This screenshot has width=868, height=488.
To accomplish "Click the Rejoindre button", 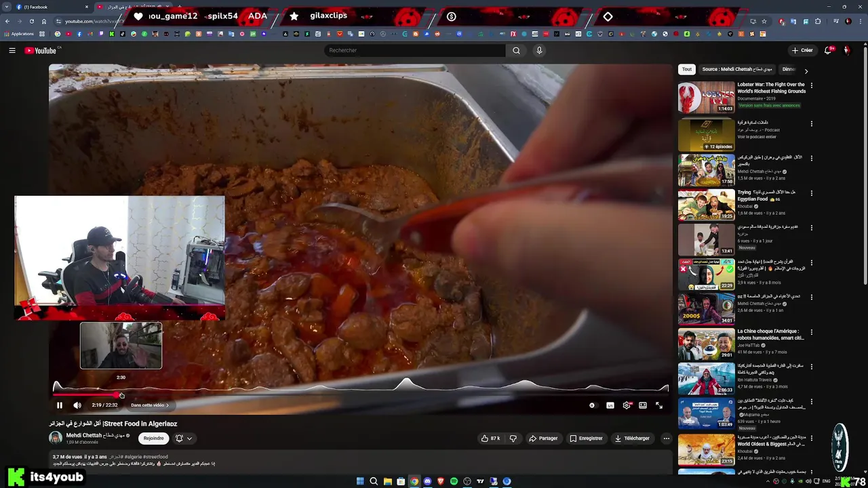I will tap(154, 439).
